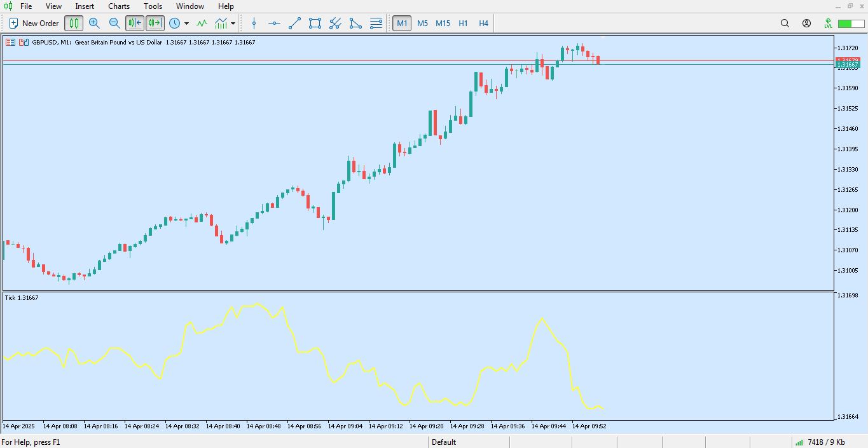This screenshot has width=868, height=448.
Task: Click the connection signal bars icon
Action: click(x=799, y=442)
